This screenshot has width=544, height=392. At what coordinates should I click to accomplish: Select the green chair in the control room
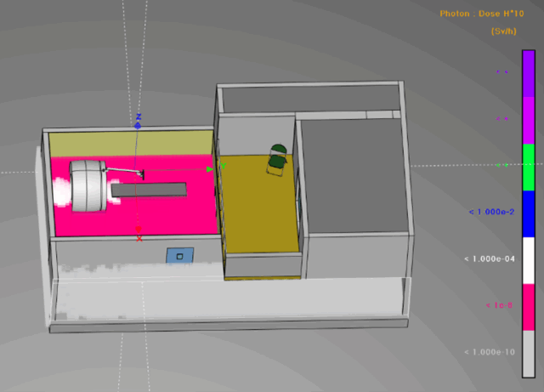[x=278, y=158]
